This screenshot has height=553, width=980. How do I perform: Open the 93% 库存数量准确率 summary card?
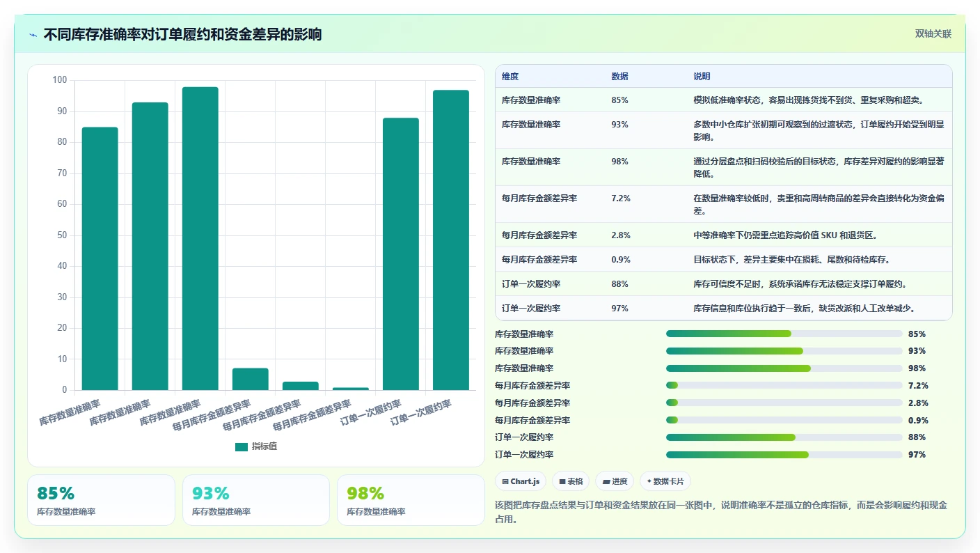point(256,500)
